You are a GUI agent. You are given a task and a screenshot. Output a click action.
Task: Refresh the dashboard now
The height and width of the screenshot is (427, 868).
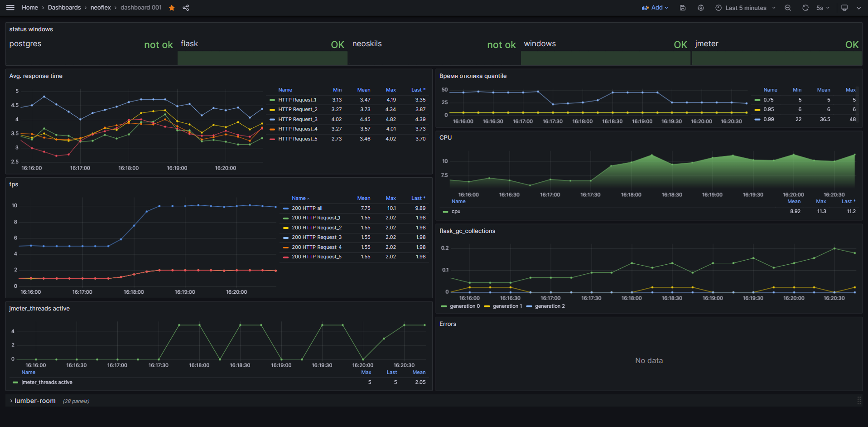[805, 8]
